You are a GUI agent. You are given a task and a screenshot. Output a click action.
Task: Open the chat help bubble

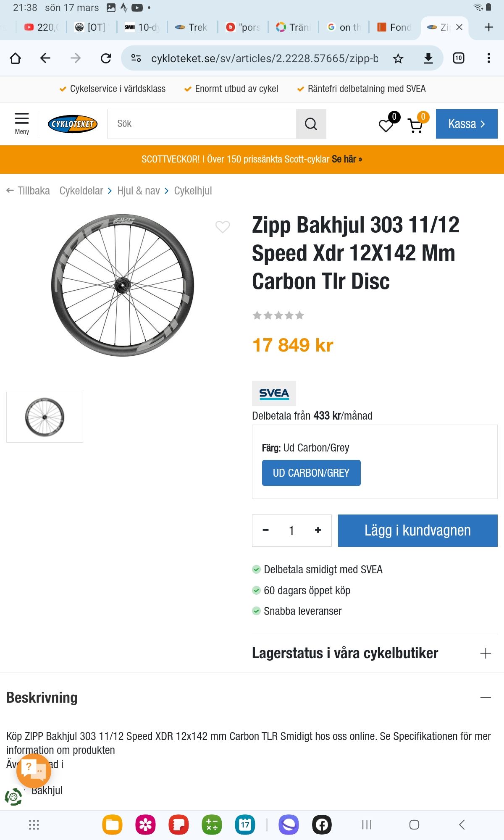34,771
